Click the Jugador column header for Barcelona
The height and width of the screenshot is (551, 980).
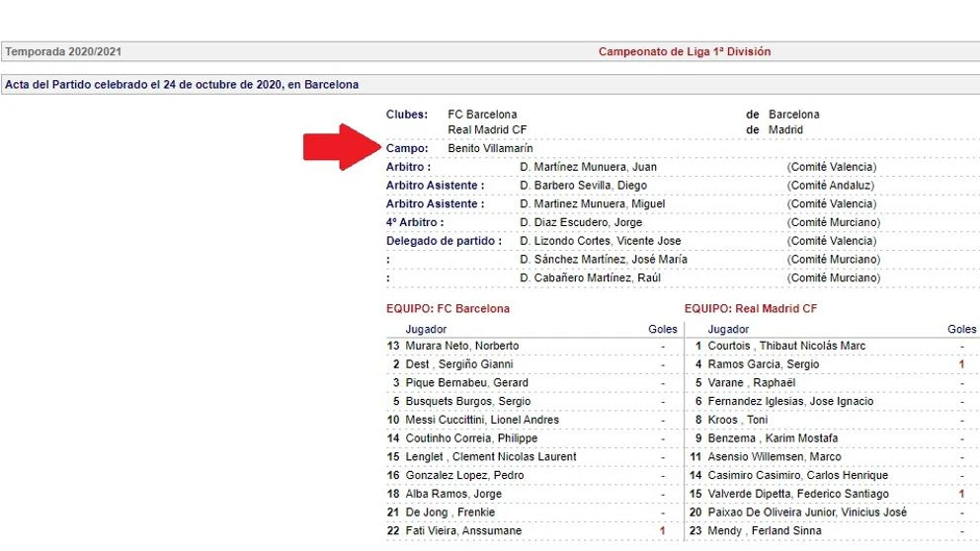pos(426,329)
